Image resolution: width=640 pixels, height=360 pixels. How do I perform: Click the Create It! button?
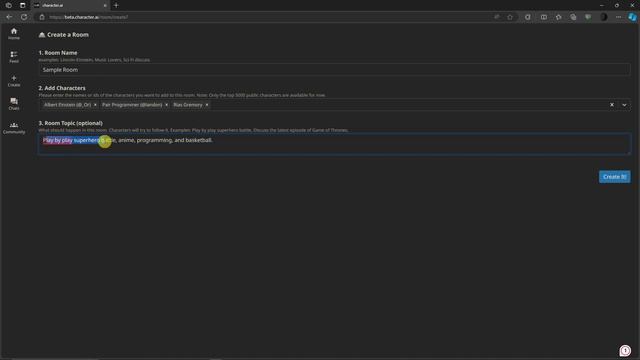pyautogui.click(x=615, y=177)
